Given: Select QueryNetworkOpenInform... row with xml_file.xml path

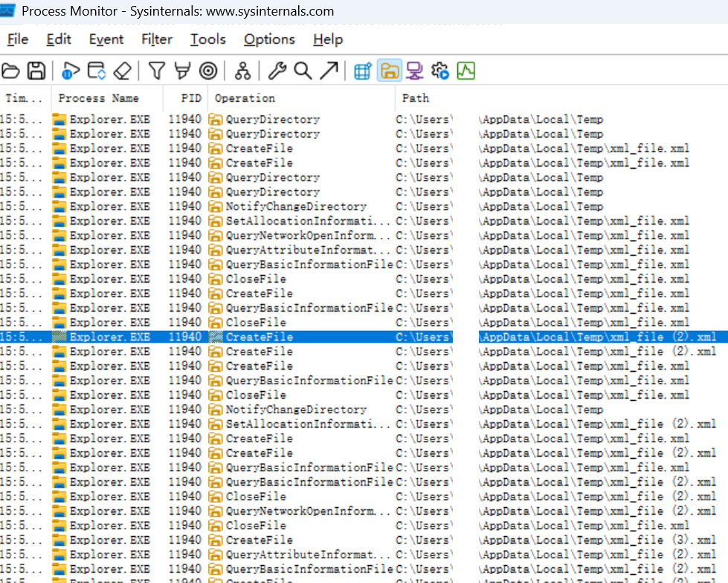Looking at the screenshot, I should coord(364,235).
